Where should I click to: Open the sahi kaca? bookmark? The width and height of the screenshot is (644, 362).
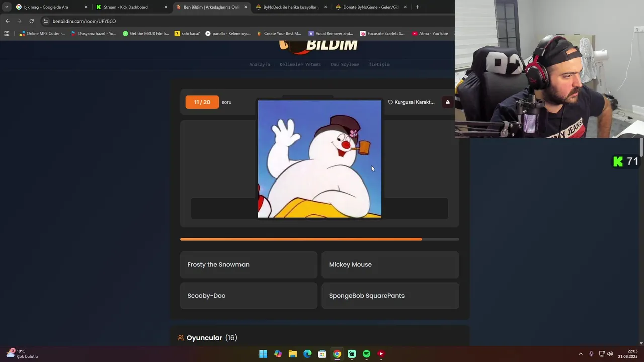tap(187, 34)
